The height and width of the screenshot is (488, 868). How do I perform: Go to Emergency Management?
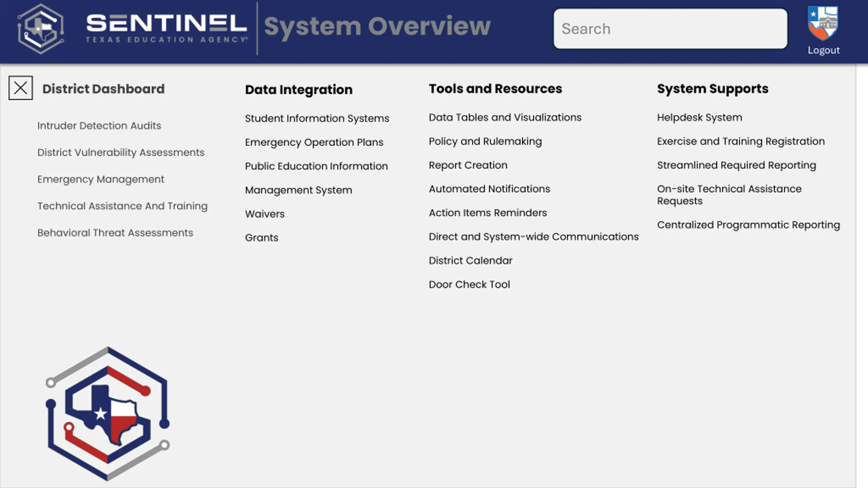click(x=101, y=179)
